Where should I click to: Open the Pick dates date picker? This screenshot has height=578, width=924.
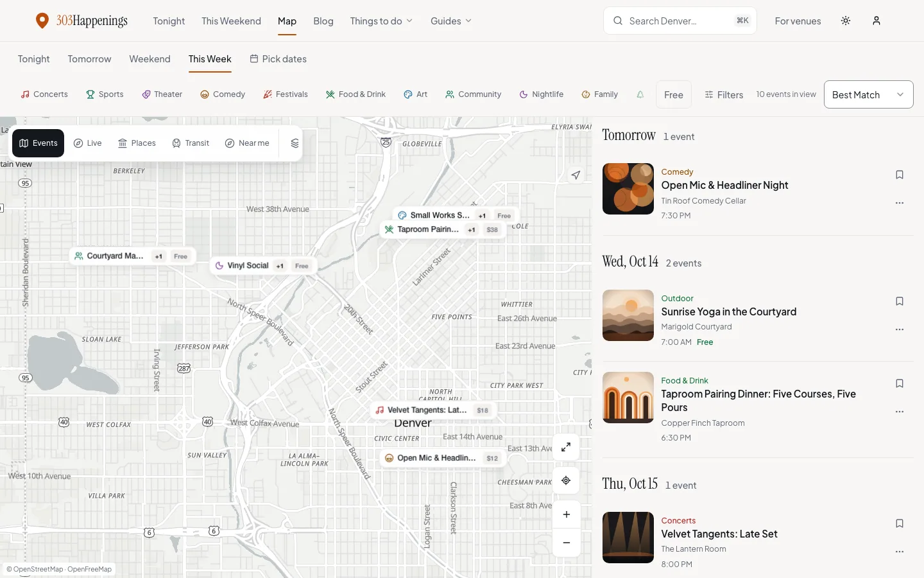(x=278, y=59)
